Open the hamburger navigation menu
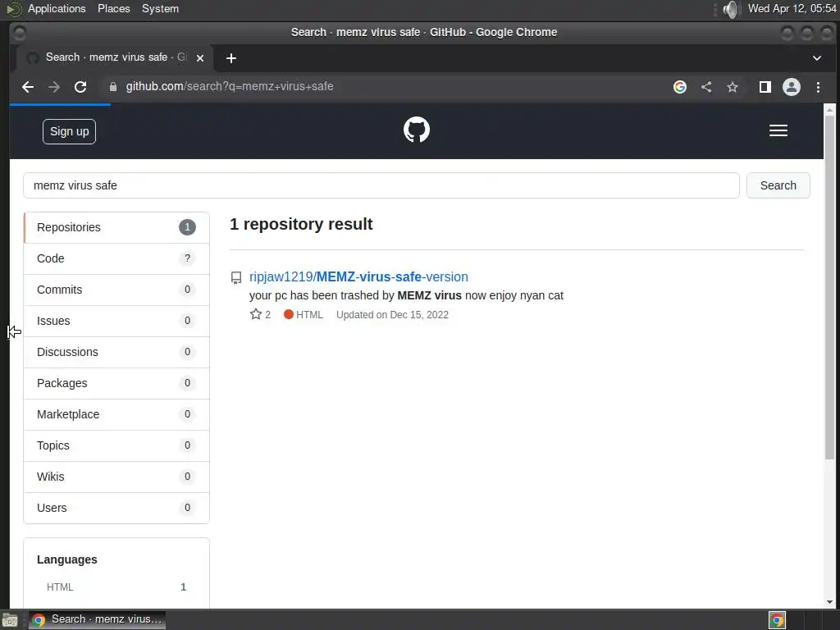Viewport: 840px width, 630px height. (x=778, y=130)
